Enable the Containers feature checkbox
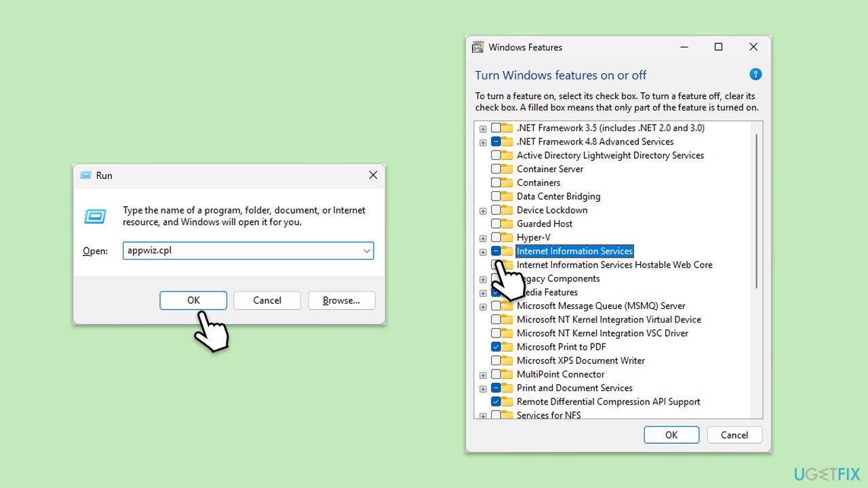 pos(496,182)
